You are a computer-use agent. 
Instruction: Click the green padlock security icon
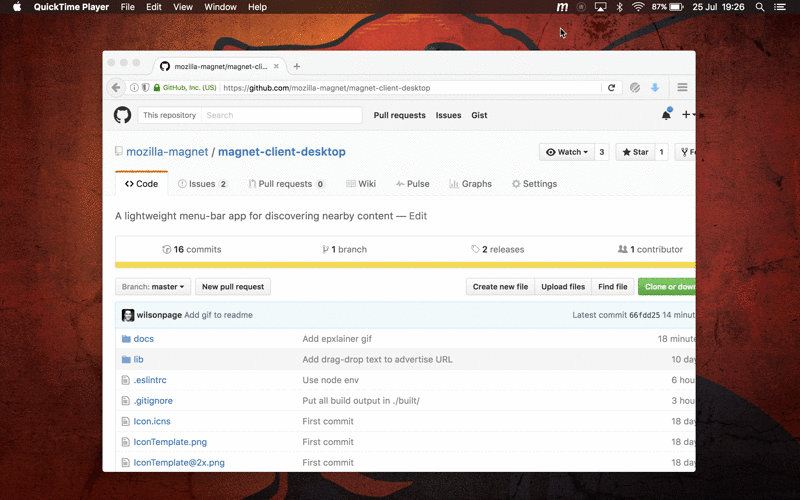(x=157, y=88)
